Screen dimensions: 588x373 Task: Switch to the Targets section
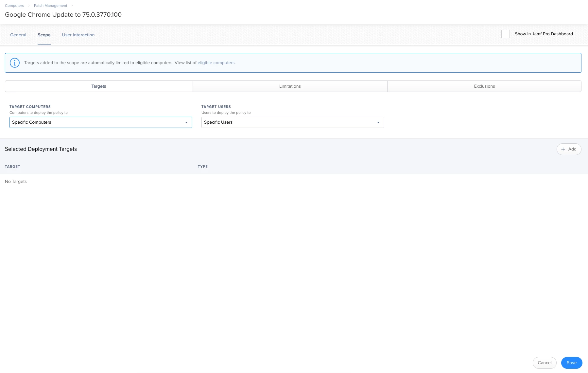point(99,86)
